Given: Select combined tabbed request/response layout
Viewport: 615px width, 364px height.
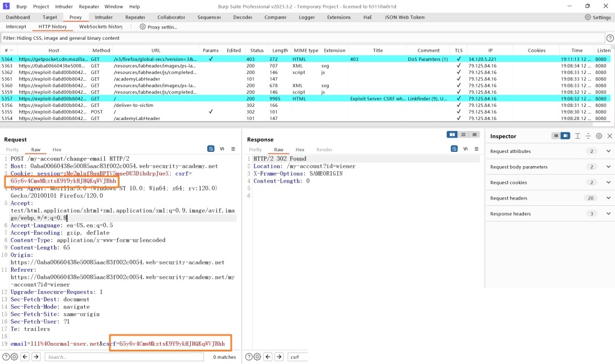Looking at the screenshot, I should coord(474,135).
